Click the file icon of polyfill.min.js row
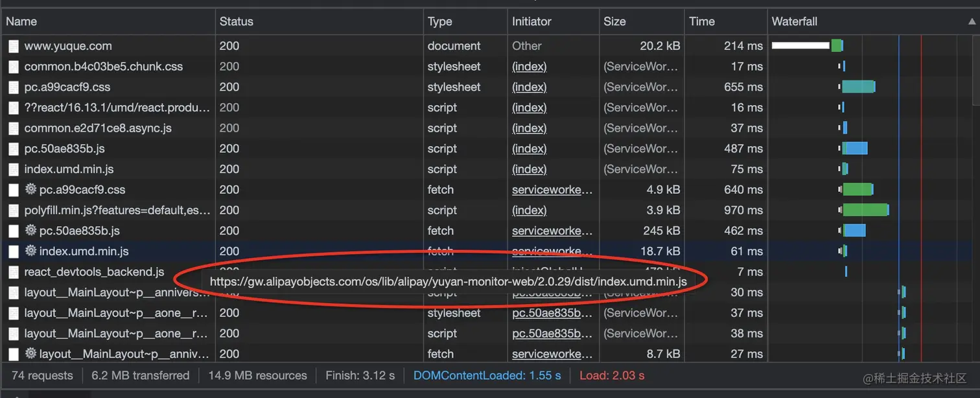 [14, 211]
